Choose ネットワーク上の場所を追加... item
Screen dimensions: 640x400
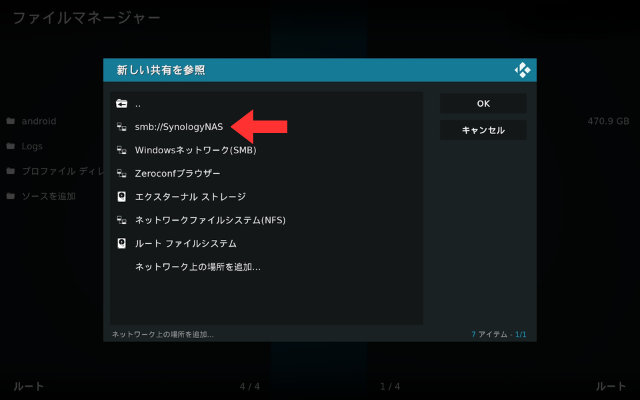197,267
